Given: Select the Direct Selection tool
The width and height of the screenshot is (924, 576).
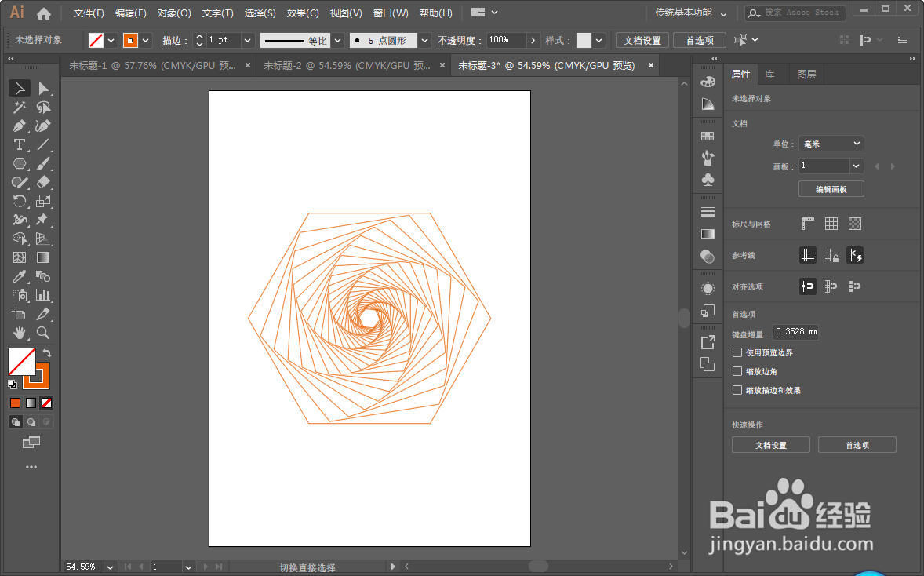Looking at the screenshot, I should [43, 89].
